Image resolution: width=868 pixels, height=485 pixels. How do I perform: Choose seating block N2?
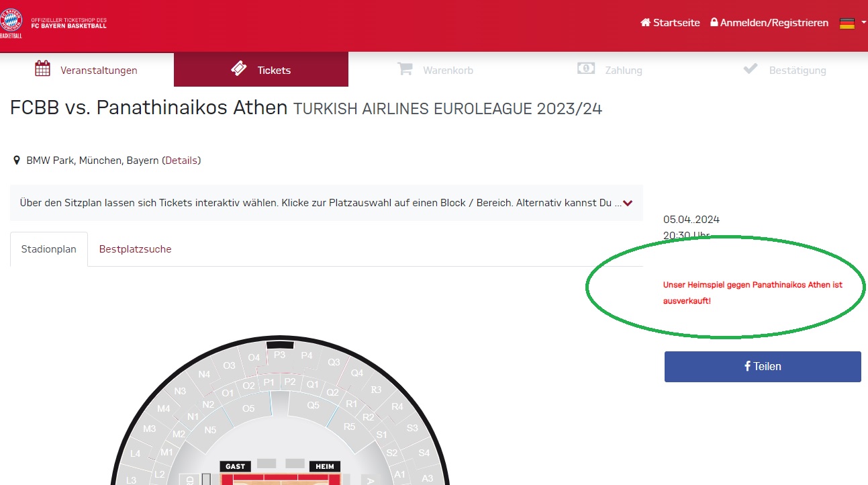point(208,404)
